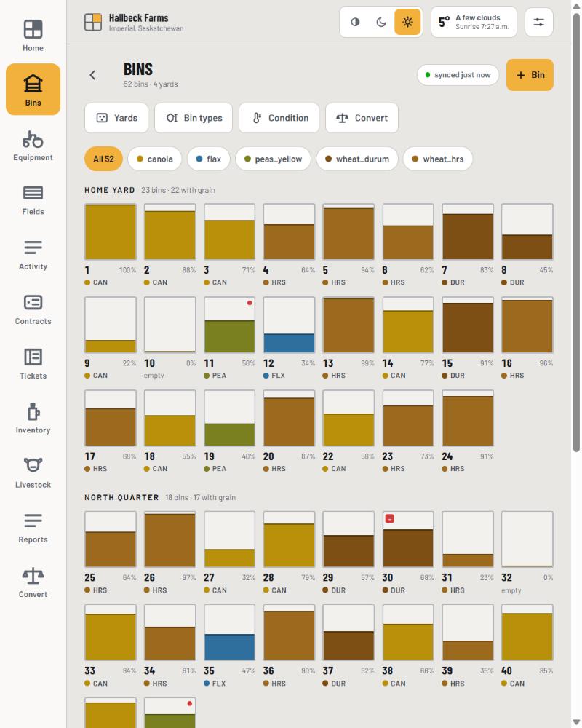This screenshot has width=582, height=728.
Task: Open bin 31 HRS at 23%
Action: click(x=467, y=553)
